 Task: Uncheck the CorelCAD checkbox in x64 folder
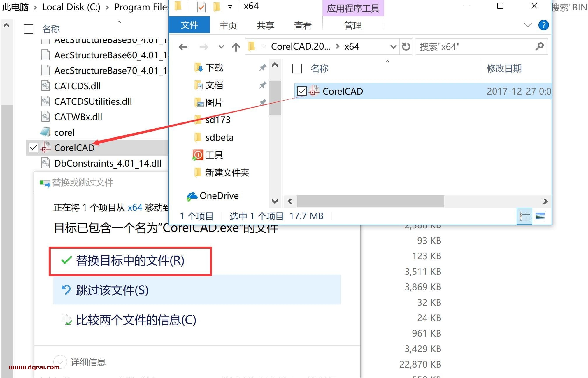click(x=302, y=91)
